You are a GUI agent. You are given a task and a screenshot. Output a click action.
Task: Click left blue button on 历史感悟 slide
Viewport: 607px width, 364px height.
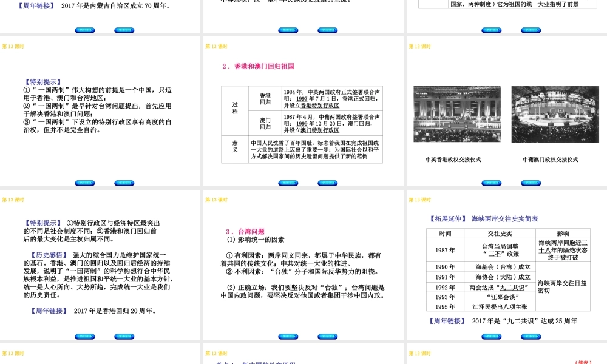click(x=85, y=337)
